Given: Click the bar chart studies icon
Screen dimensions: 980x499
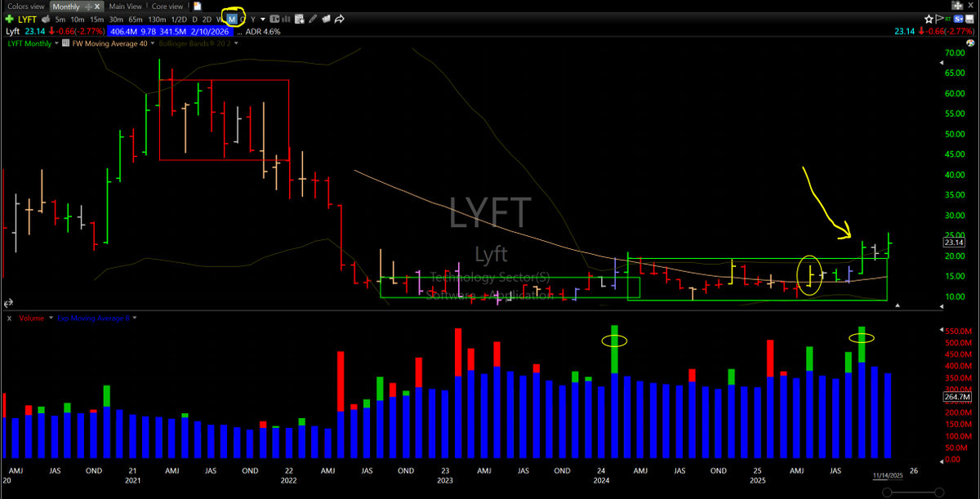Looking at the screenshot, I should [x=286, y=20].
